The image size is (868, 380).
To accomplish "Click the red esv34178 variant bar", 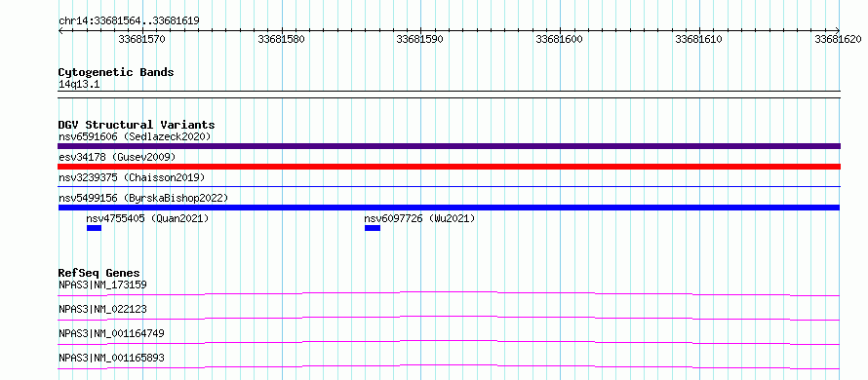I will tap(449, 167).
